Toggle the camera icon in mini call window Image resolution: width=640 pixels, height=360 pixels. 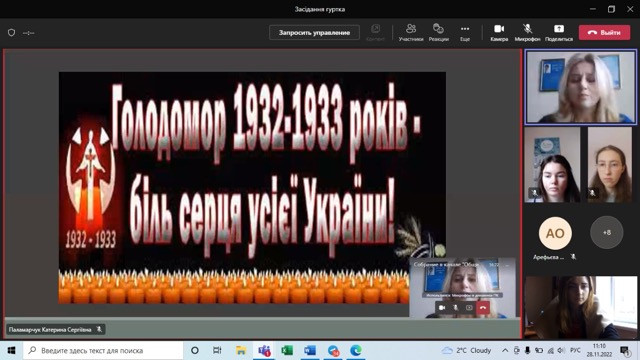click(442, 307)
